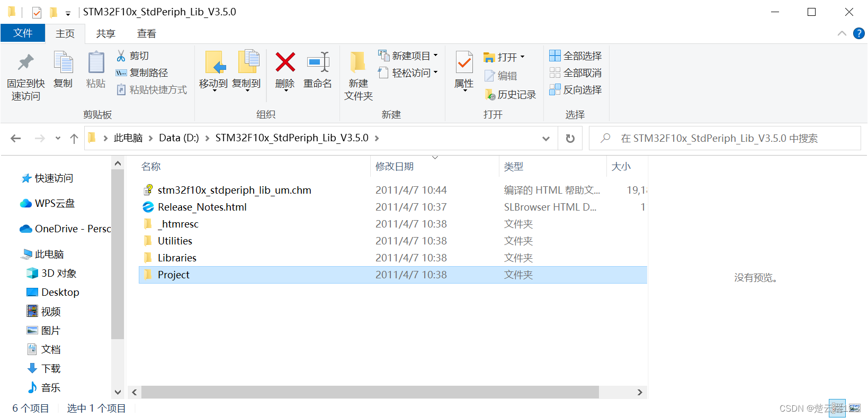Click Select all in the ribbon
This screenshot has width=868, height=418.
pyautogui.click(x=576, y=56)
